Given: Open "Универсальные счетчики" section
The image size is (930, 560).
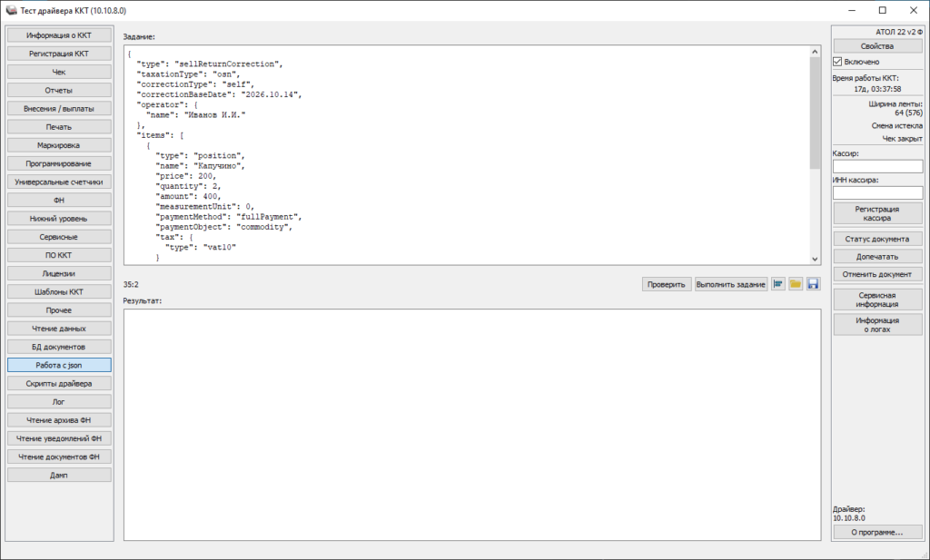Looking at the screenshot, I should point(59,182).
